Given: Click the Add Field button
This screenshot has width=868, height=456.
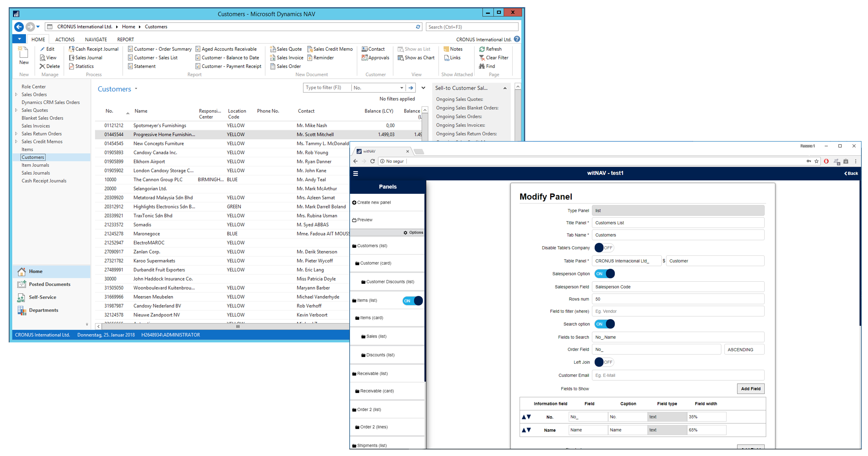Looking at the screenshot, I should click(750, 388).
